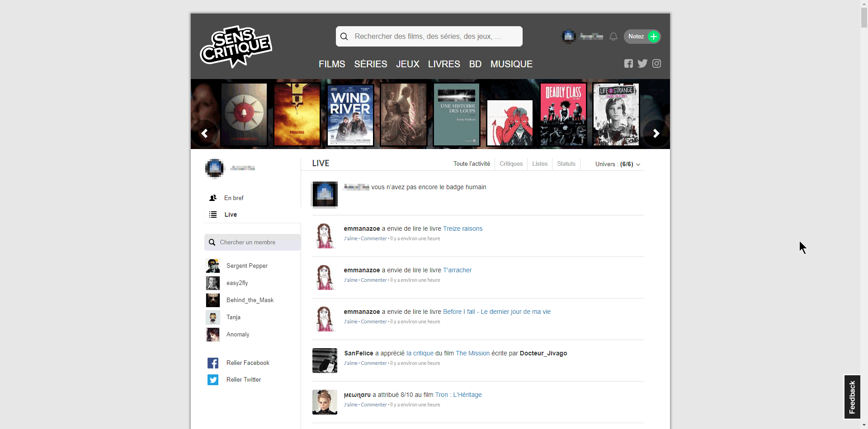The image size is (868, 429).
Task: Select the Wind River poster thumbnail
Action: [350, 115]
